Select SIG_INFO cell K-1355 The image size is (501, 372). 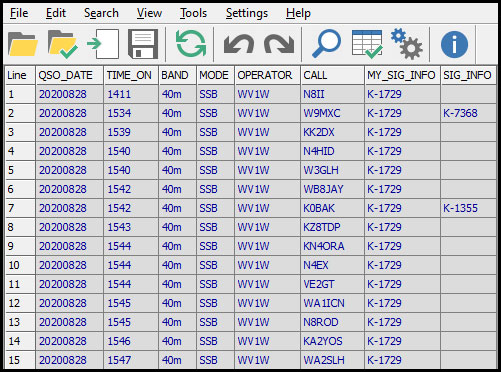[x=469, y=208]
